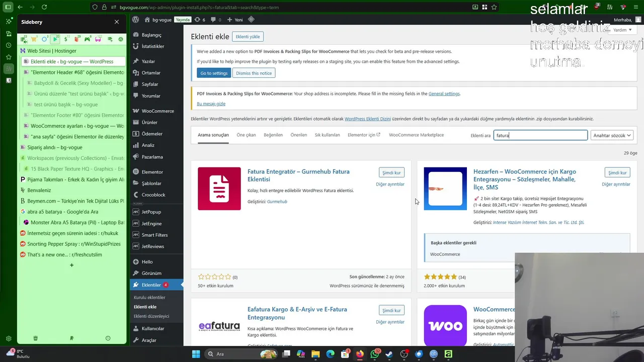The image size is (644, 362).
Task: Open JetEngine in the admin menu
Action: coord(156,223)
